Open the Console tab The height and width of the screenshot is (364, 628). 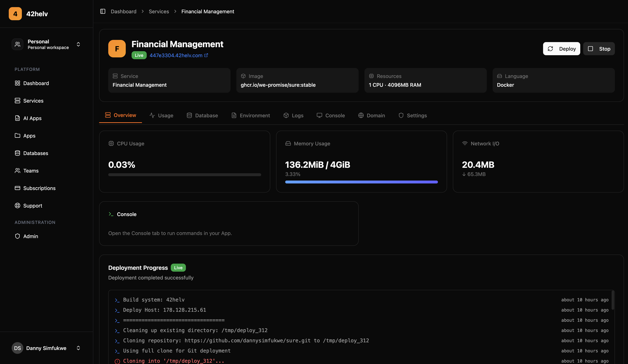coord(331,115)
